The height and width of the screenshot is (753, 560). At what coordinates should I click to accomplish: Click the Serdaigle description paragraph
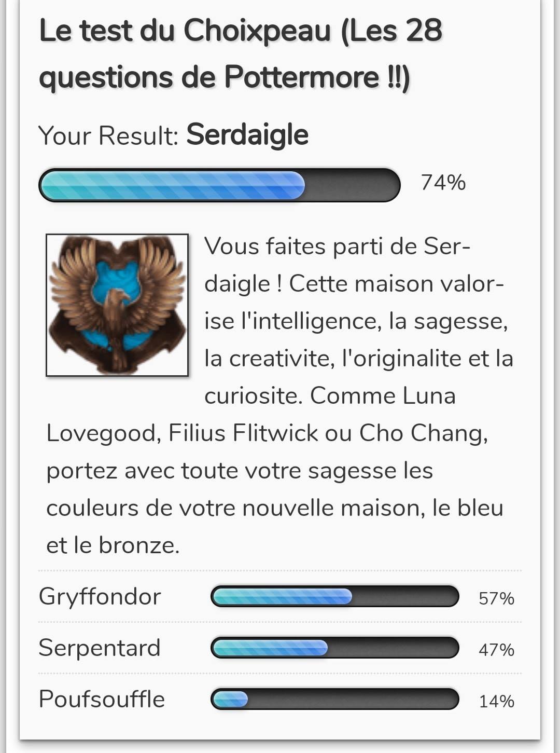click(x=280, y=395)
